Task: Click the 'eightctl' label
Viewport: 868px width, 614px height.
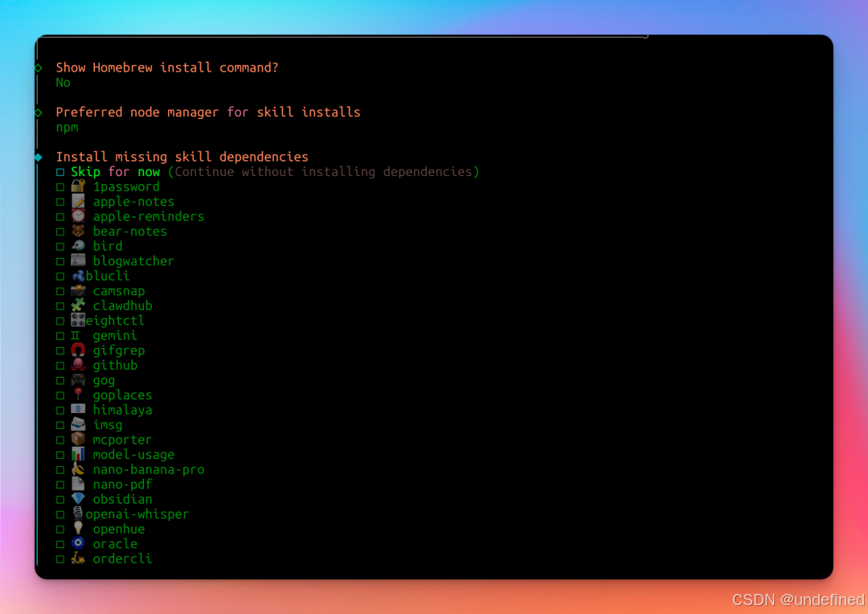Action: [x=115, y=321]
